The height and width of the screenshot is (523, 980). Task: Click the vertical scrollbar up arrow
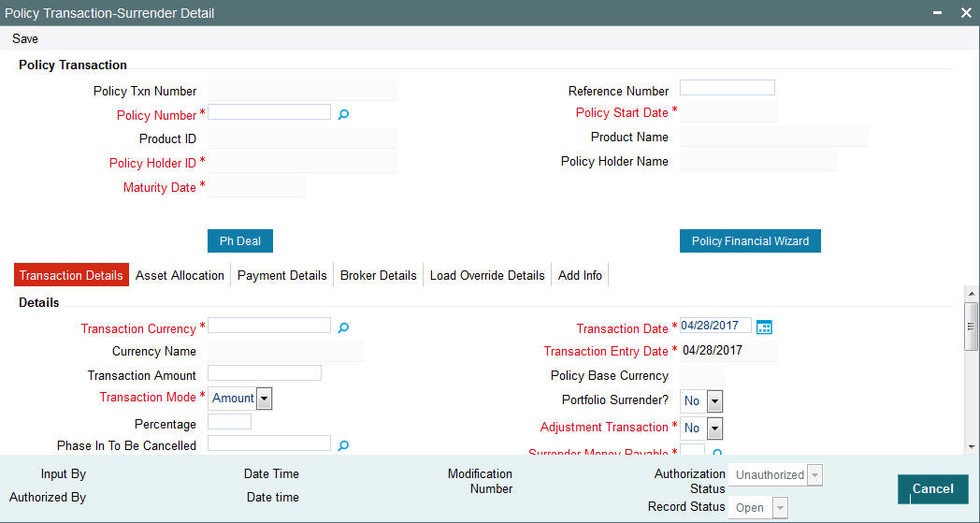[971, 294]
